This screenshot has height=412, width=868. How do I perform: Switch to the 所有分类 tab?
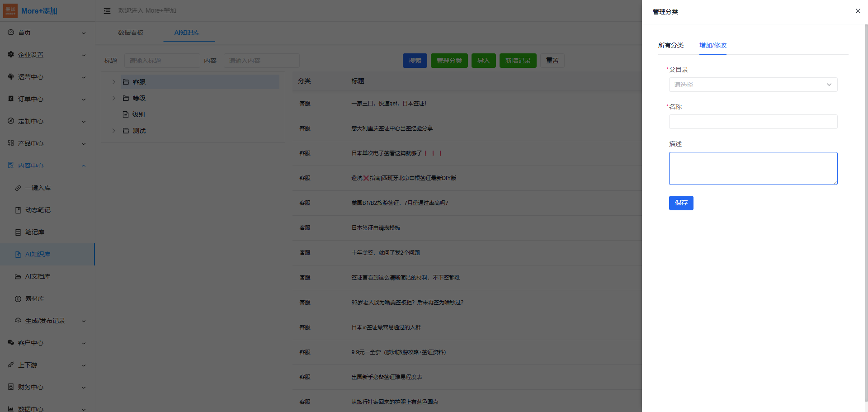coord(670,45)
